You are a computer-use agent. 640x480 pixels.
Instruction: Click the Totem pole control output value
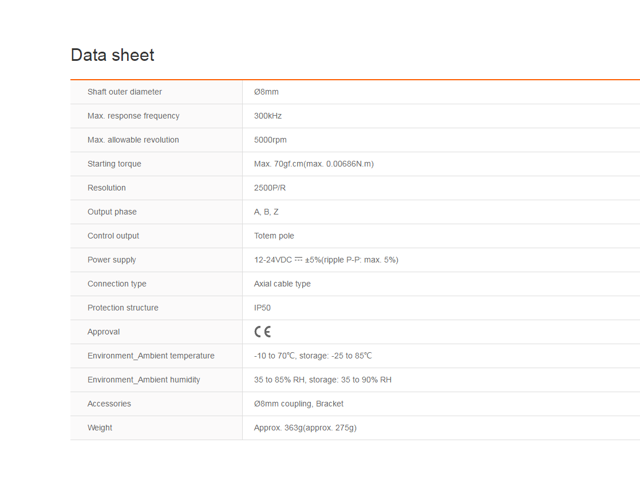pos(274,236)
